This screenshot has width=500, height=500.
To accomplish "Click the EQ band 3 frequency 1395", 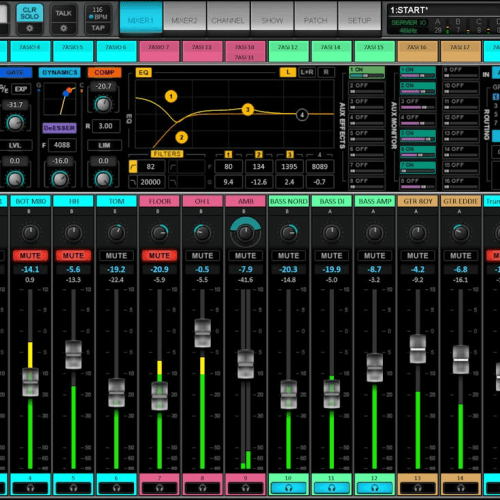I will point(289,166).
